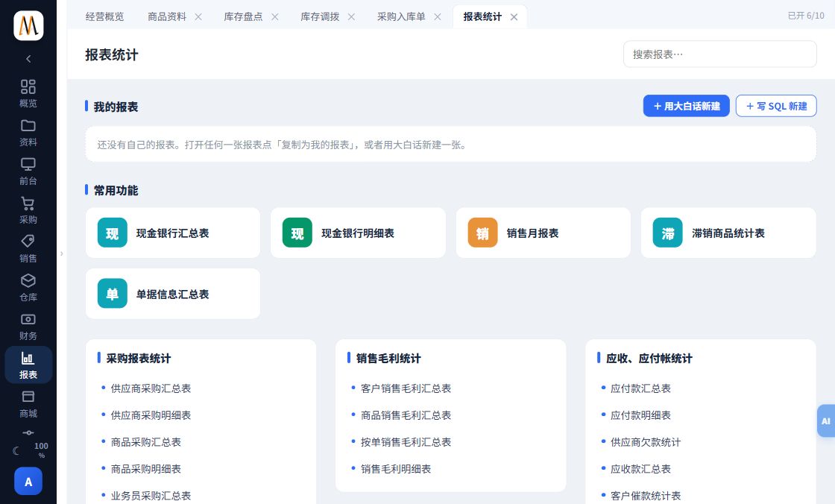Open 应付款汇总表 report
The image size is (835, 504).
pyautogui.click(x=640, y=388)
